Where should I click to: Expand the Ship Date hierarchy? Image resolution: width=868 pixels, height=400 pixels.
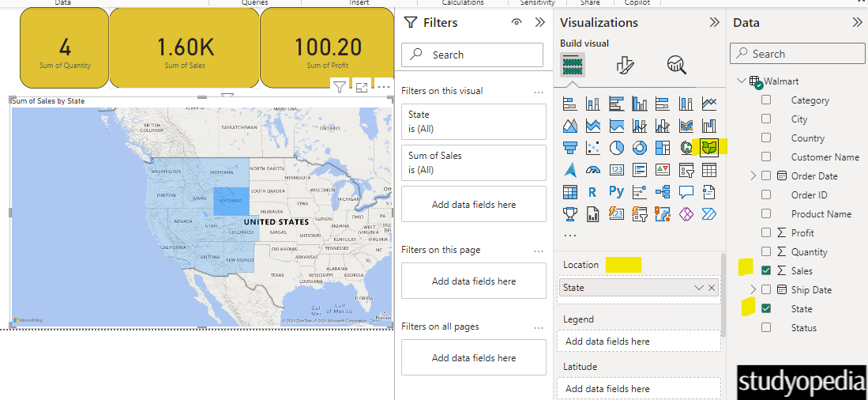(x=753, y=289)
